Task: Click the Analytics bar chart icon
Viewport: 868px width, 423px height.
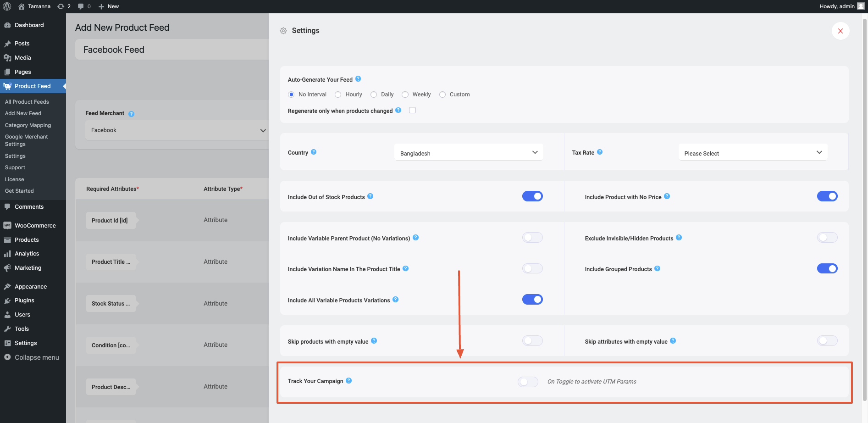Action: (7, 254)
